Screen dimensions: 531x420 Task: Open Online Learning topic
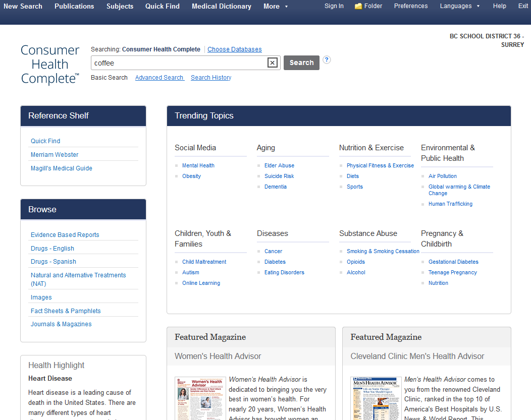[x=201, y=283]
